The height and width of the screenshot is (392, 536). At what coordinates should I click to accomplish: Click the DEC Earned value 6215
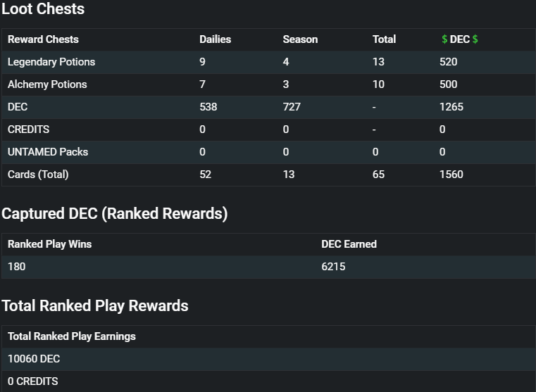pos(333,267)
